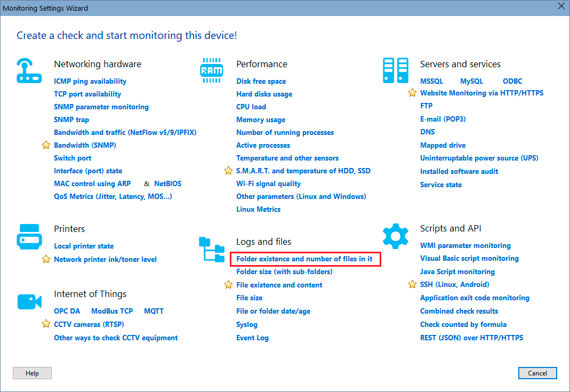Click the Internet of Things camera icon
The width and height of the screenshot is (570, 392).
coord(29,301)
